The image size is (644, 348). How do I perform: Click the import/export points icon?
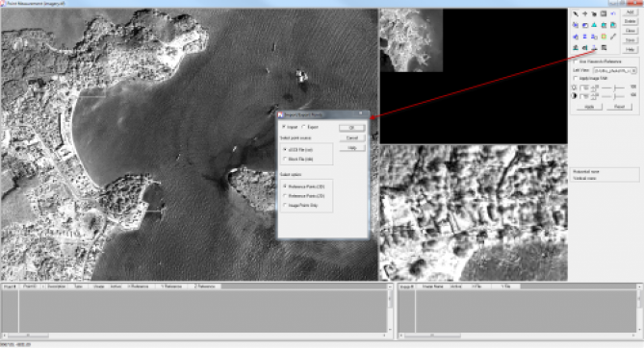[594, 48]
